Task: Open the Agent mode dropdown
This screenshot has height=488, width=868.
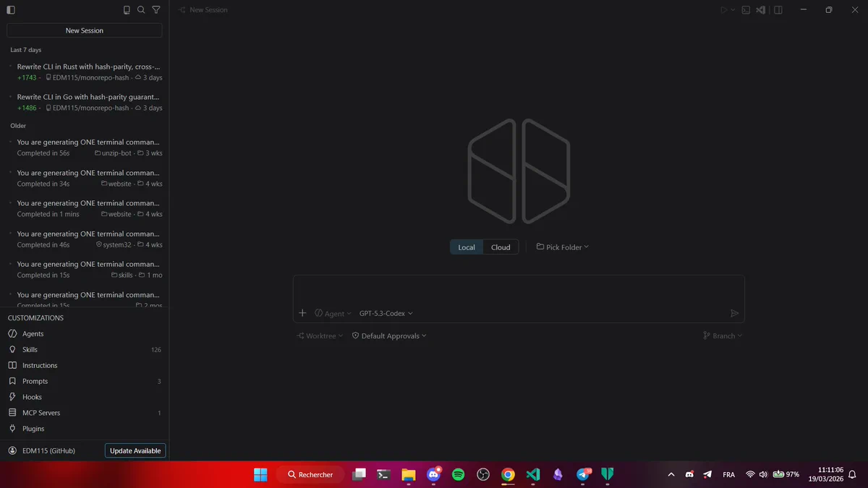Action: click(333, 313)
